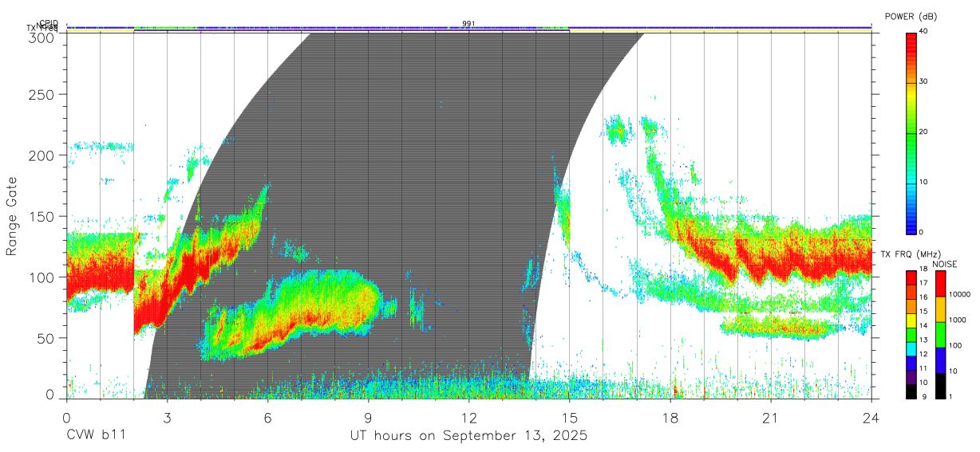Click the overlapping CPID Noise TX Freq label
The width and height of the screenshot is (980, 452).
pos(44,26)
